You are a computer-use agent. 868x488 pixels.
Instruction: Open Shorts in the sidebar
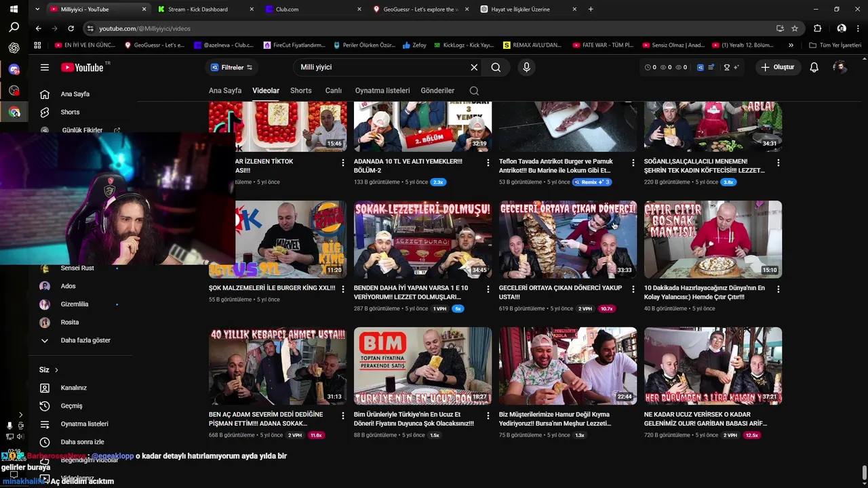70,112
